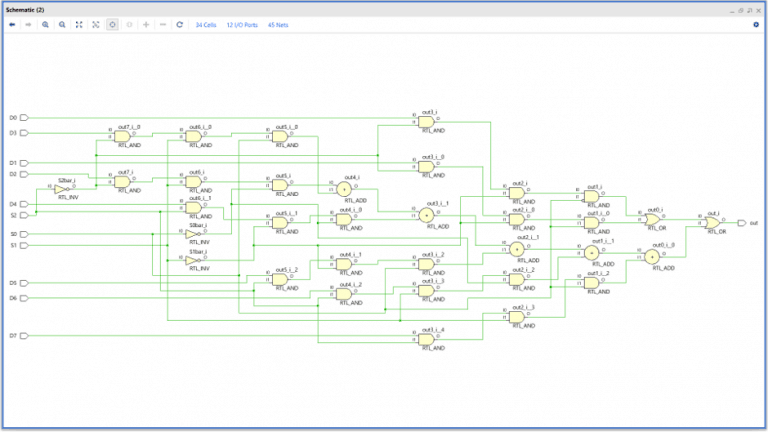This screenshot has width=768, height=432.
Task: Click the Zoom In magnifier icon
Action: pyautogui.click(x=45, y=24)
